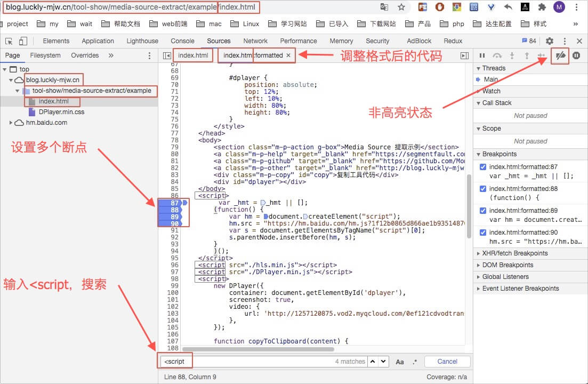Open DevTools settings gear

[550, 41]
